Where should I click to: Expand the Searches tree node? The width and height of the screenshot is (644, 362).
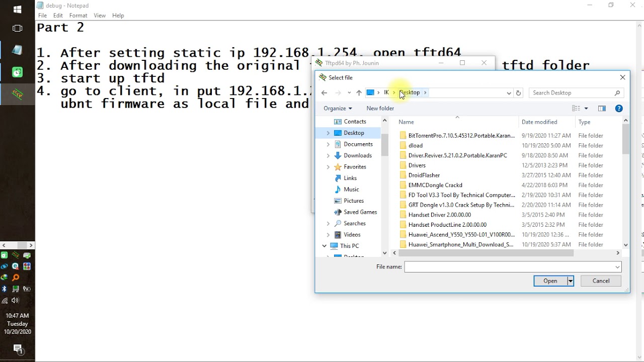328,223
